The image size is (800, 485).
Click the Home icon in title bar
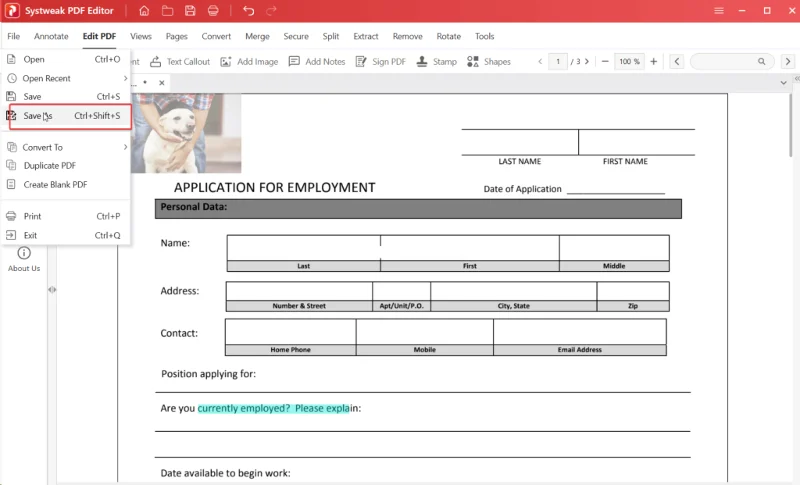click(x=144, y=11)
